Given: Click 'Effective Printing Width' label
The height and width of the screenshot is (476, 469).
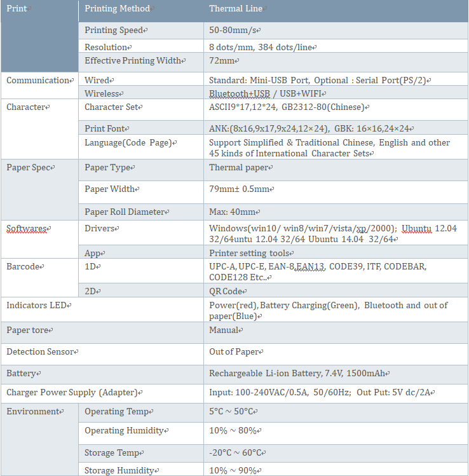Looking at the screenshot, I should coord(133,61).
